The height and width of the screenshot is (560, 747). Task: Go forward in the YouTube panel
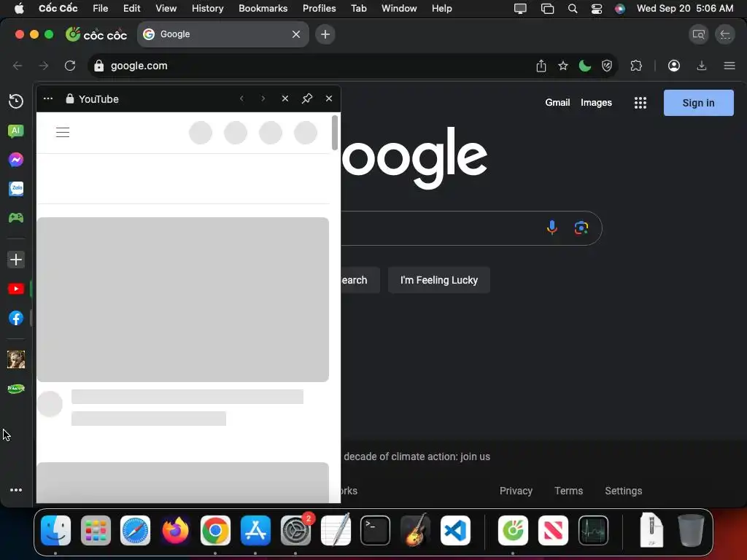pos(263,98)
